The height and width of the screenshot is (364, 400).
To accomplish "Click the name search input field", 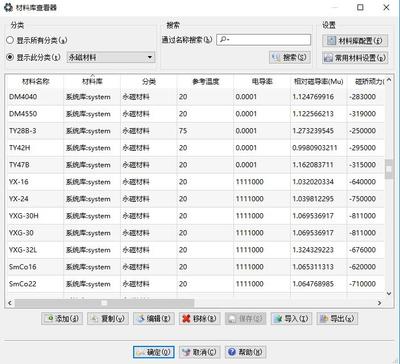I will point(264,40).
